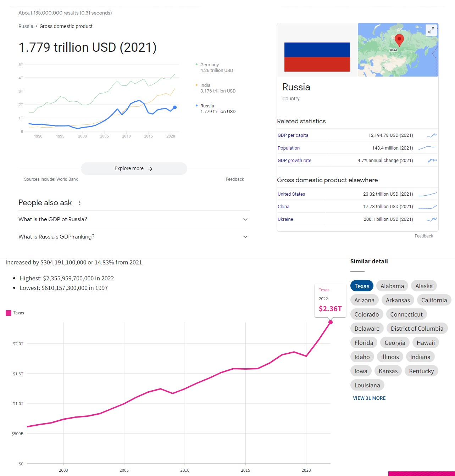Screen dimensions: 455x476
Task: Click the Russia breadcrumb link
Action: click(26, 26)
